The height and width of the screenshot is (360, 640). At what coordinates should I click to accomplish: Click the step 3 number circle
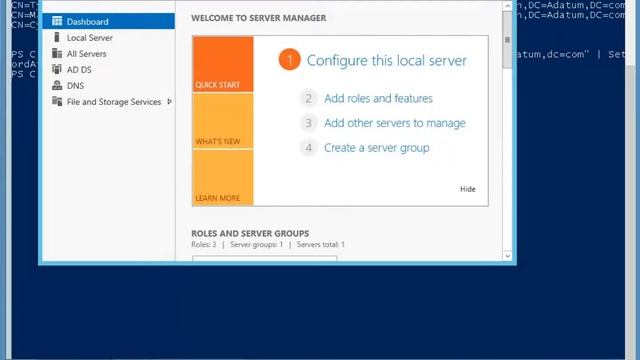click(x=309, y=123)
